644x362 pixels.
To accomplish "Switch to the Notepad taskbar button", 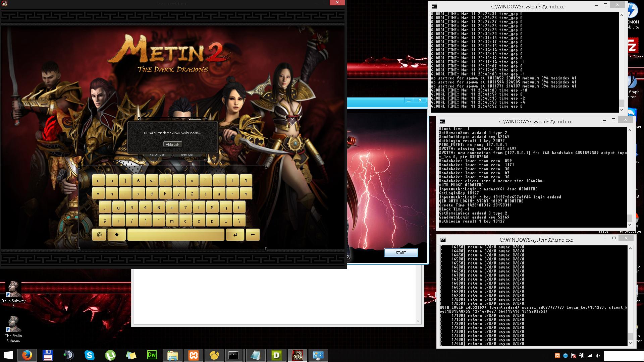I will (x=256, y=355).
